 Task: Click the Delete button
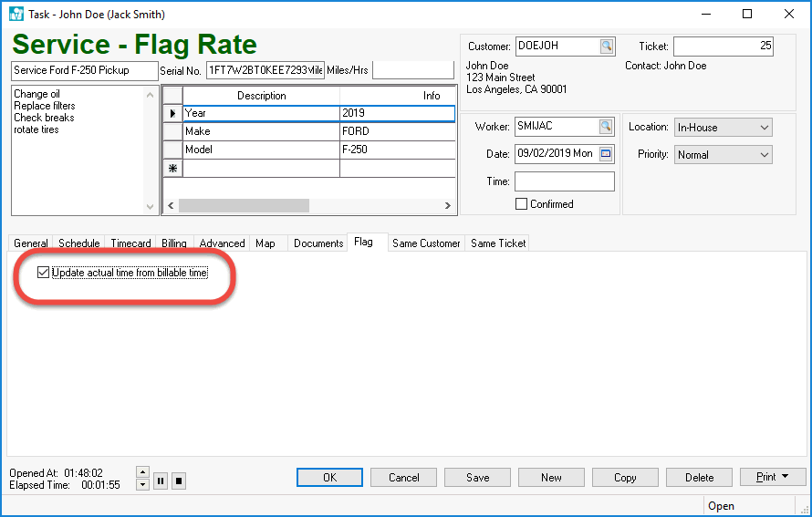click(699, 477)
